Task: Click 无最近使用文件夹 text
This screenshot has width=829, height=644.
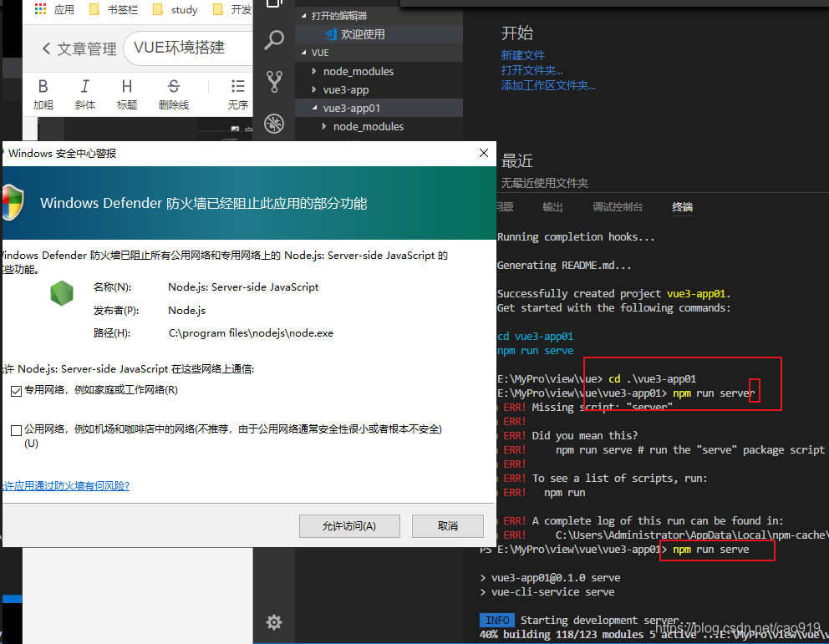Action: click(x=545, y=183)
